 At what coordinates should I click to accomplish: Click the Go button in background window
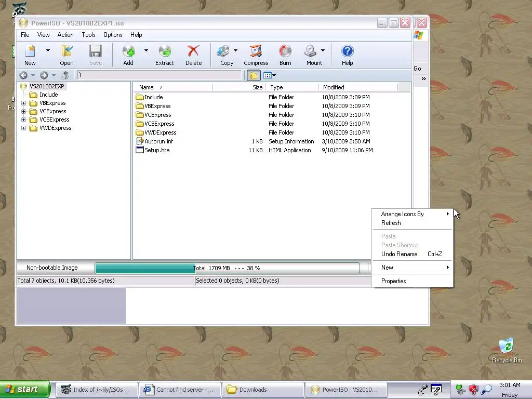pyautogui.click(x=417, y=69)
